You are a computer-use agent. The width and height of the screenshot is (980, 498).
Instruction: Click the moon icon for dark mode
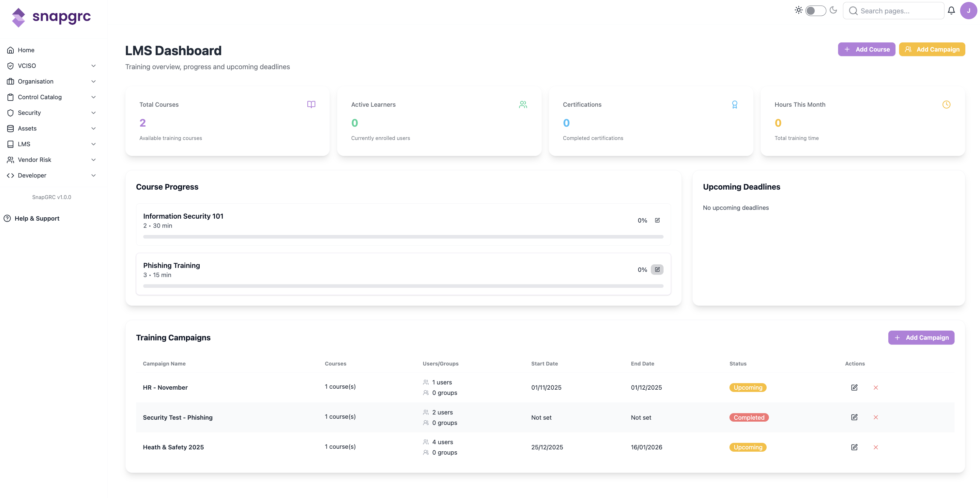[833, 10]
